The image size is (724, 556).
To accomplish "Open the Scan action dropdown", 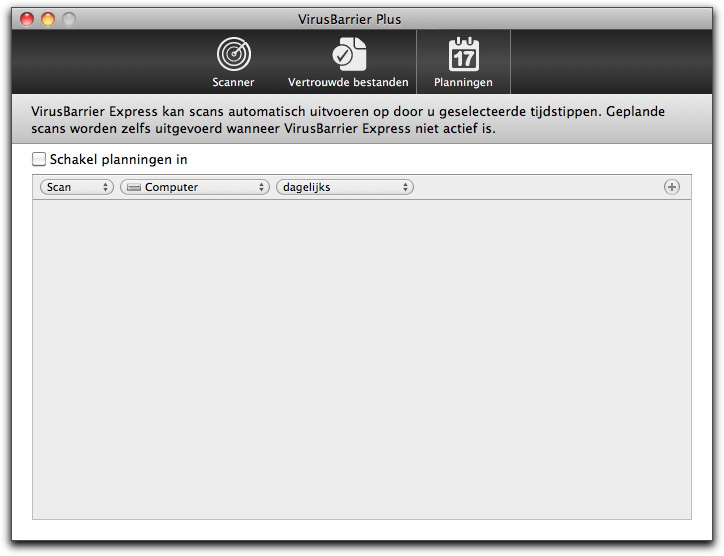I will pos(77,187).
